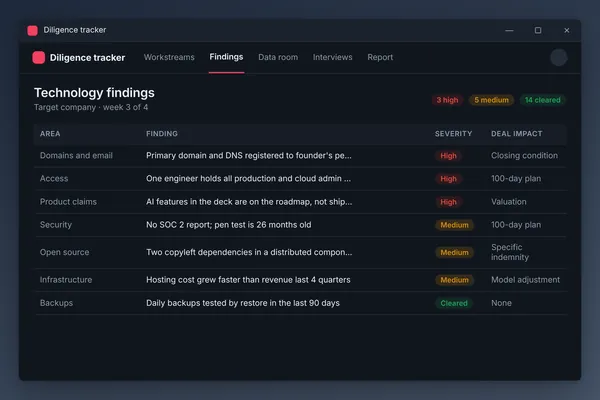Select the Security area cell
Viewport: 600px width, 400px height.
tap(56, 225)
